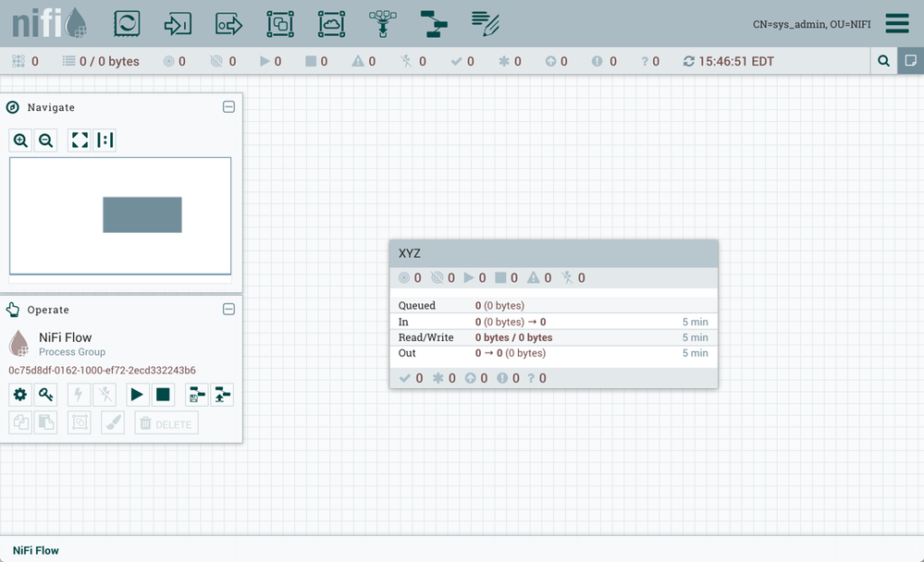The height and width of the screenshot is (562, 924).
Task: Fit the flow to screen in Navigate panel
Action: (x=79, y=140)
